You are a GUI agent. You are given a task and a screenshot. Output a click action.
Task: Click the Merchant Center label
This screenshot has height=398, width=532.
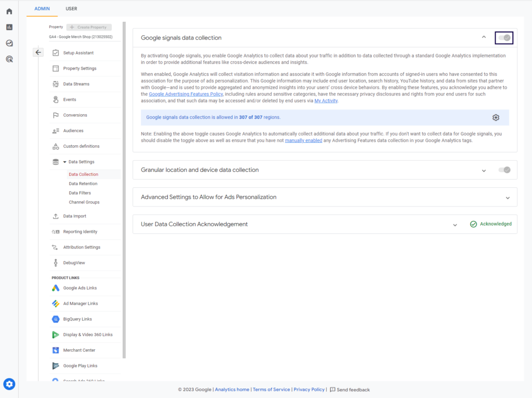(x=79, y=350)
